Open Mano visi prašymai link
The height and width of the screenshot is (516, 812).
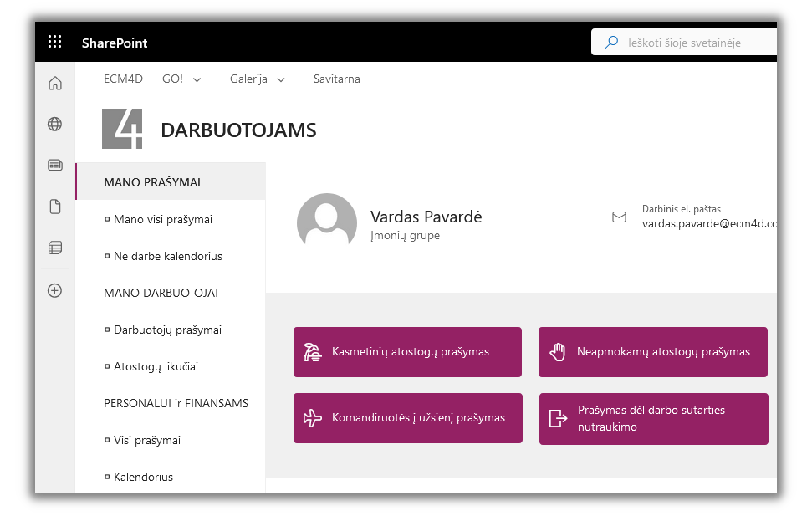tap(162, 219)
